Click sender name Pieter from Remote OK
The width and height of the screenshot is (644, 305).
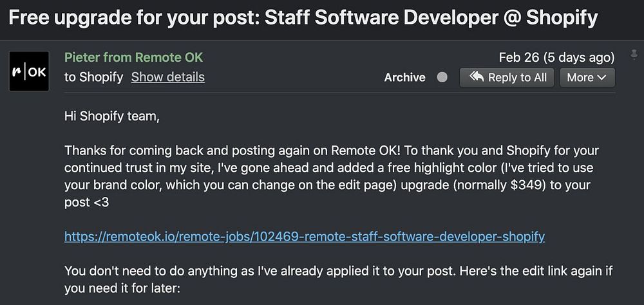pyautogui.click(x=133, y=57)
